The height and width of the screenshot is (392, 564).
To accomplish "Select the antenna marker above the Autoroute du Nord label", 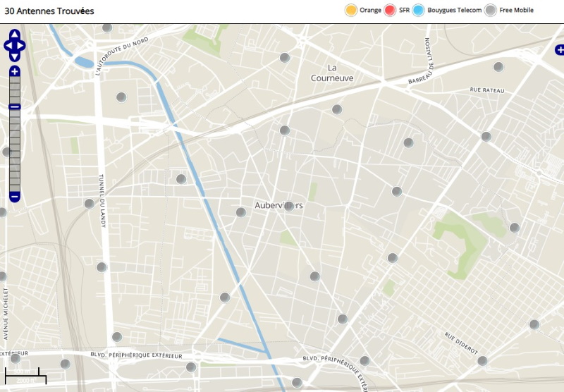I will 107,27.
